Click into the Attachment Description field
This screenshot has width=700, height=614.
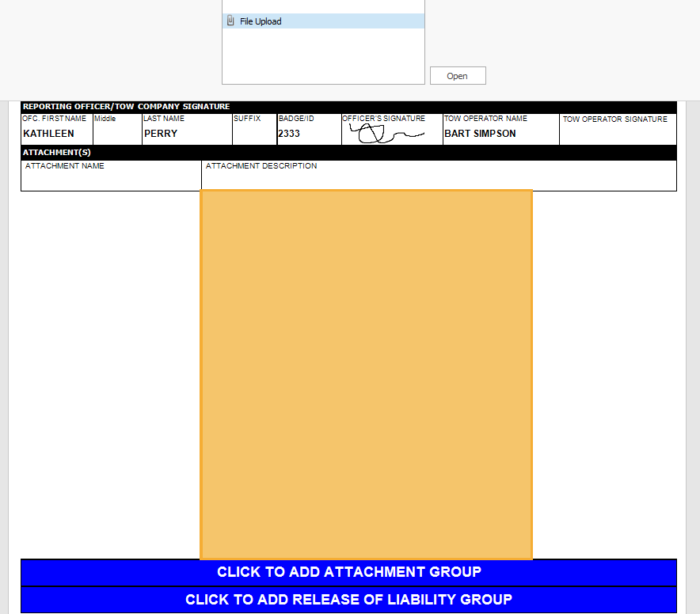pos(439,180)
